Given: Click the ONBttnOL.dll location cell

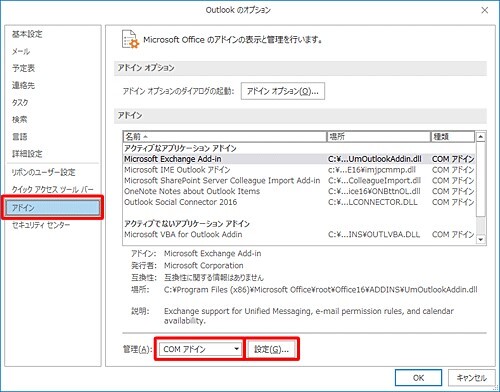Looking at the screenshot, I should pos(374,191).
